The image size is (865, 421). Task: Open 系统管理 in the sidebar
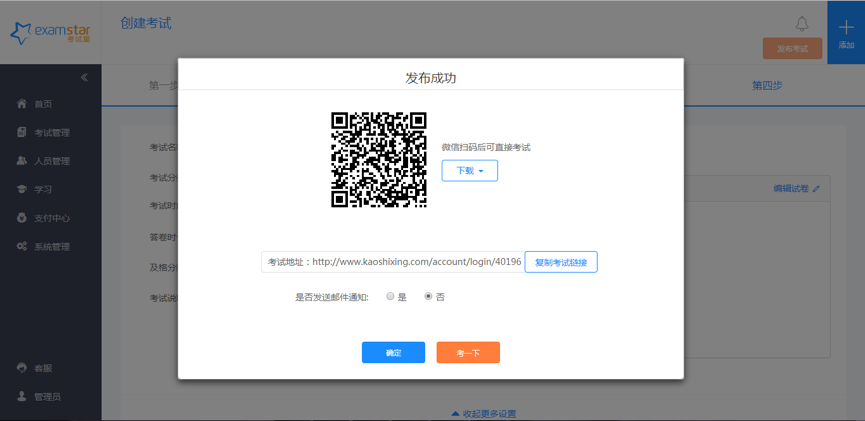pyautogui.click(x=51, y=247)
